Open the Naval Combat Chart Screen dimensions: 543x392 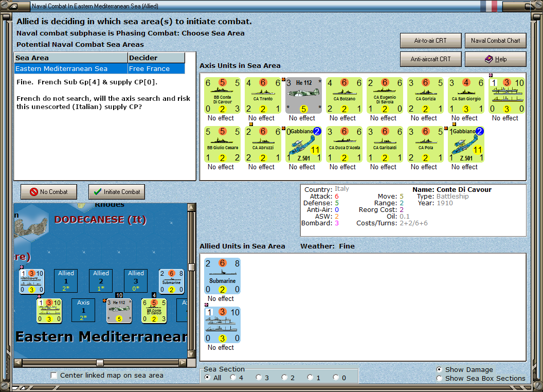click(495, 41)
